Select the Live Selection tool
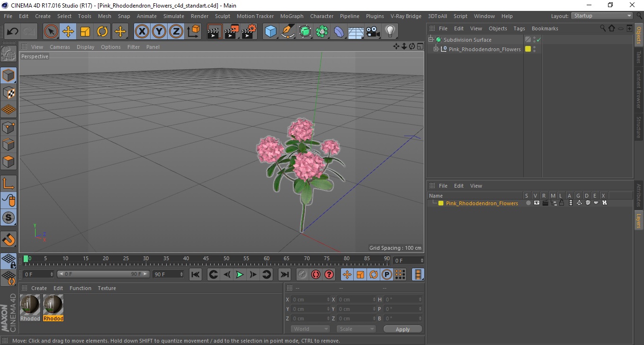The height and width of the screenshot is (345, 644). [51, 32]
